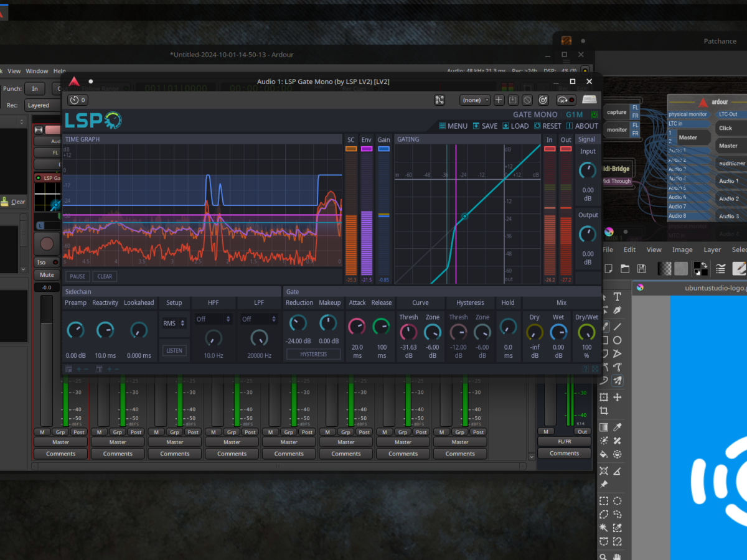Select the Crop tool in the toolbox
The image size is (747, 560).
click(x=603, y=411)
